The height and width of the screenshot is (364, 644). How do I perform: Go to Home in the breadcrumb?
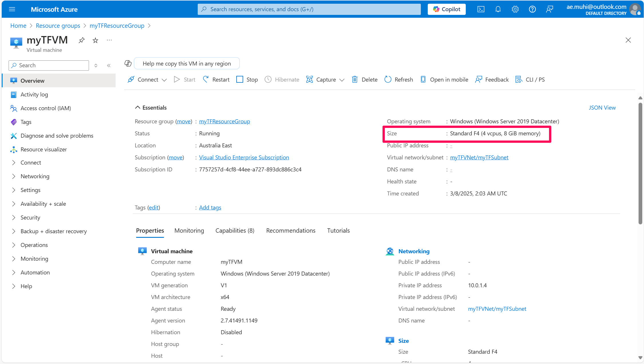(18, 26)
